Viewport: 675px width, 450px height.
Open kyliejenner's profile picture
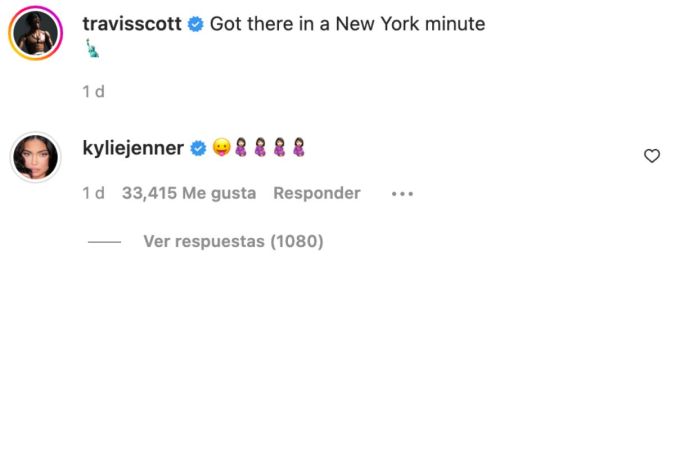[x=36, y=156]
